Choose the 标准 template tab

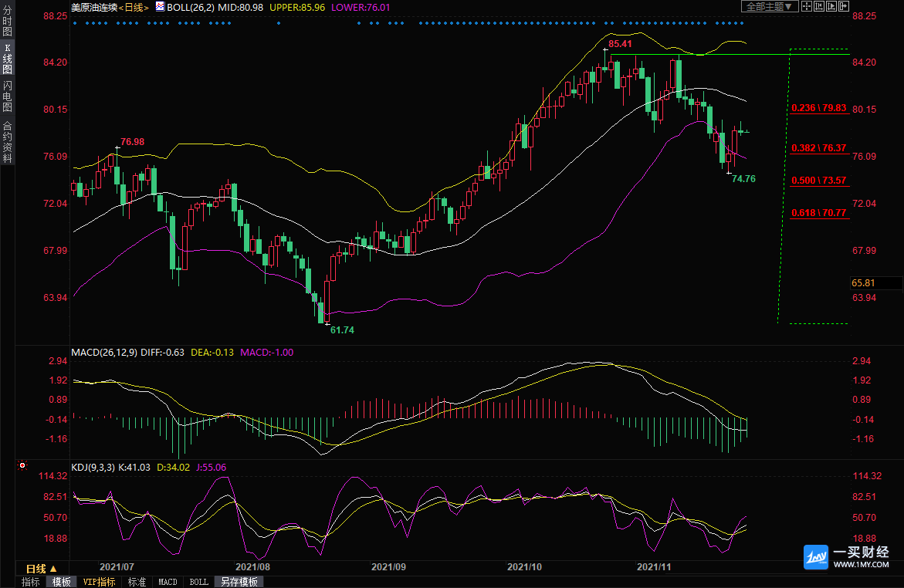pyautogui.click(x=137, y=583)
